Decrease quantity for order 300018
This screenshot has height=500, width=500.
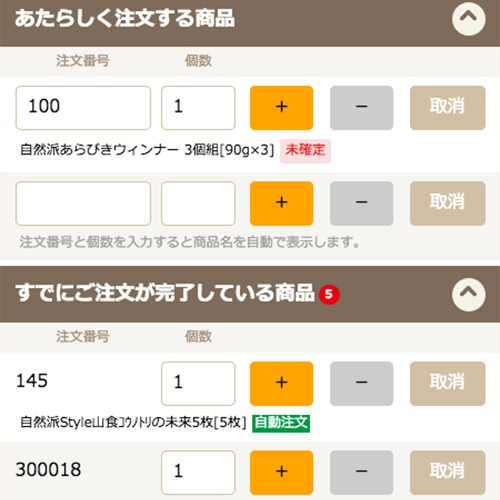point(361,472)
